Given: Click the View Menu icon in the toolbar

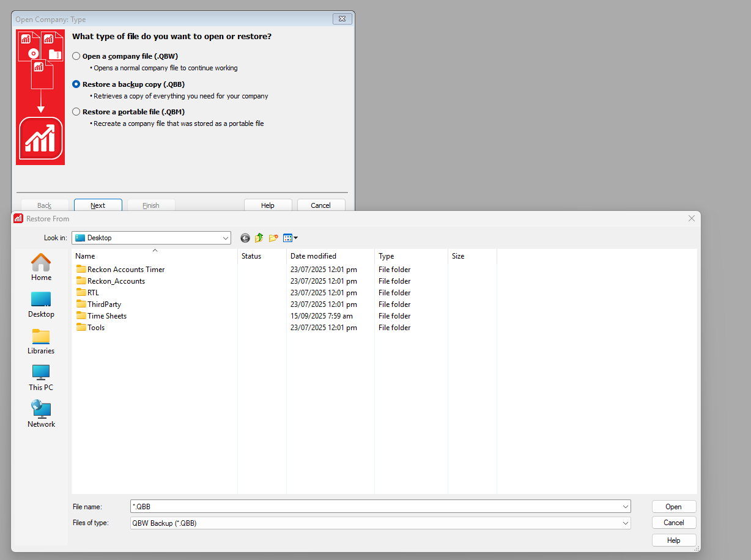Looking at the screenshot, I should coord(288,238).
